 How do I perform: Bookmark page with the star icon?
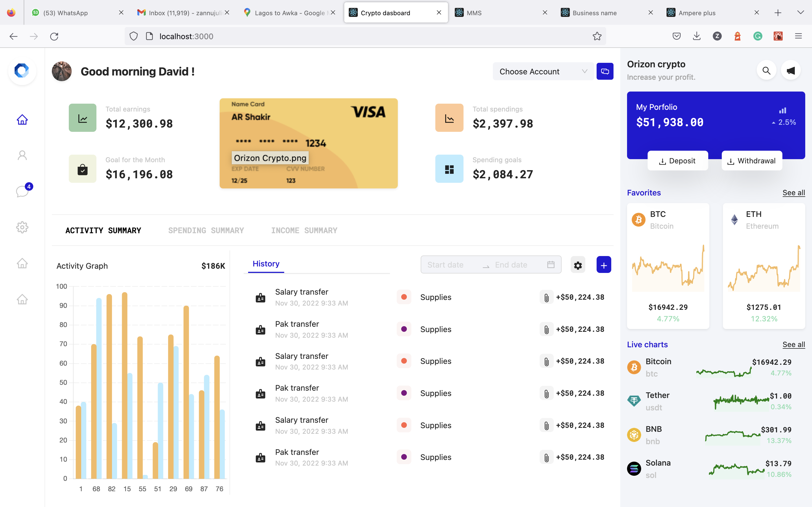(x=597, y=36)
